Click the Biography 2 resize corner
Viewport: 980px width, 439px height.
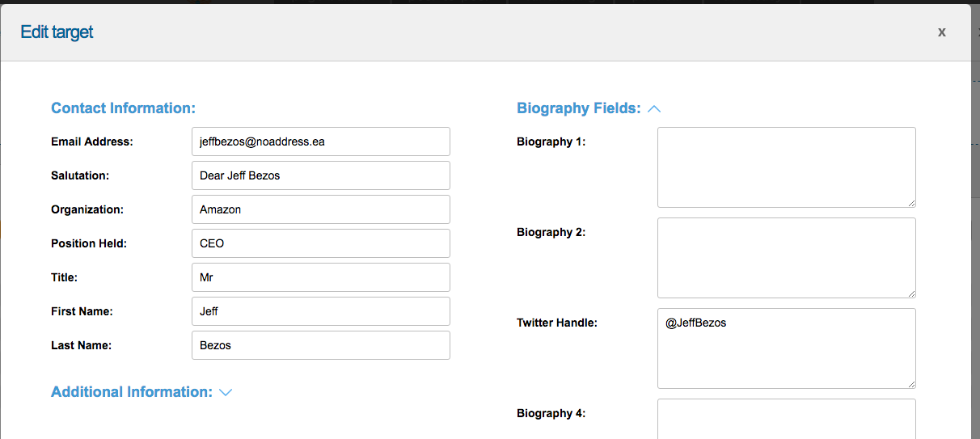[x=911, y=293]
